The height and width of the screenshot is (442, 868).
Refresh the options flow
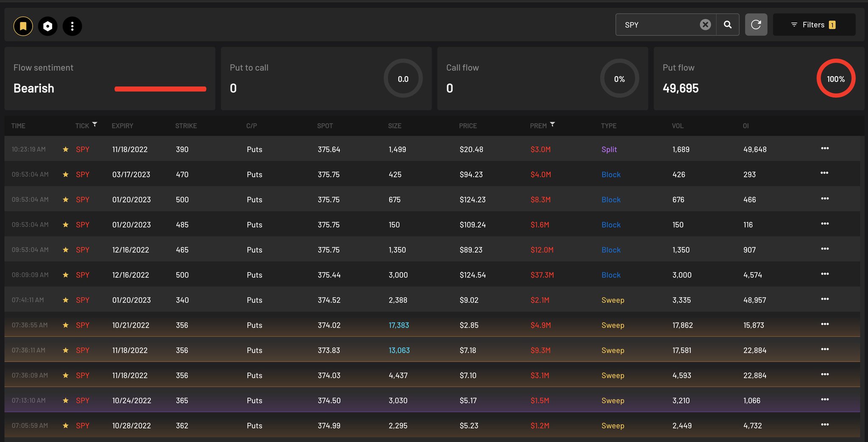756,25
